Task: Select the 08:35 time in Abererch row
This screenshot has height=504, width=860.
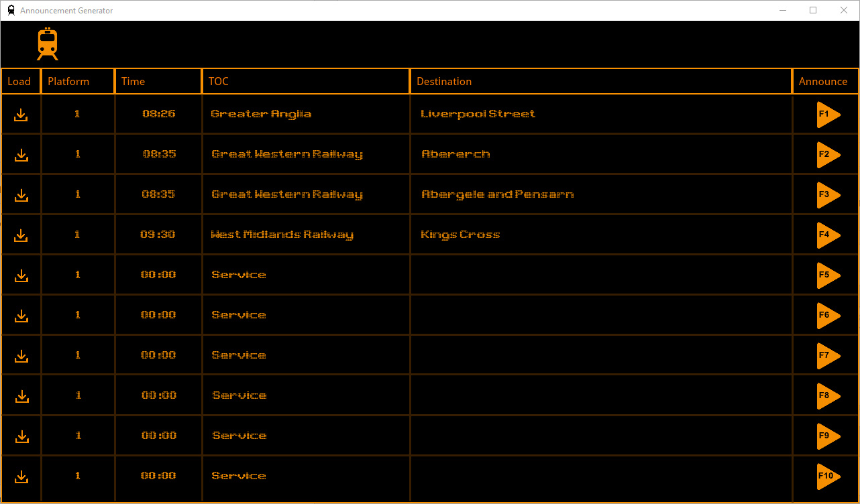Action: [x=159, y=154]
